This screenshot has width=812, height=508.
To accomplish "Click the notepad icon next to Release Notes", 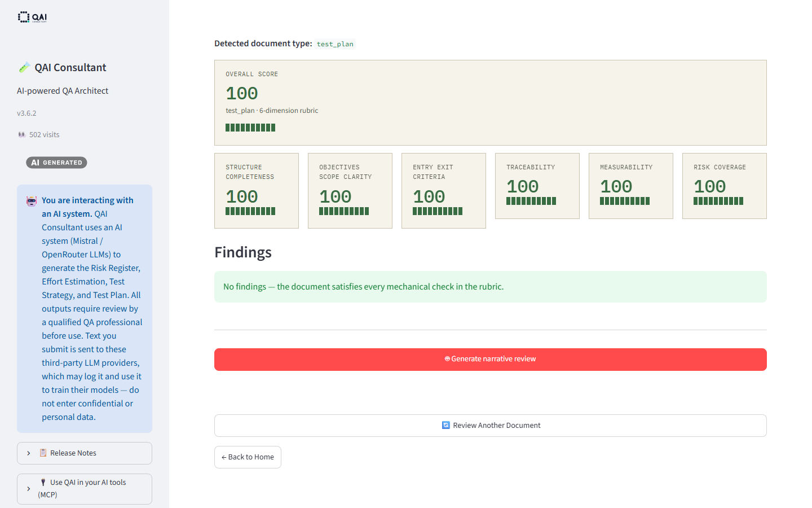I will point(43,453).
